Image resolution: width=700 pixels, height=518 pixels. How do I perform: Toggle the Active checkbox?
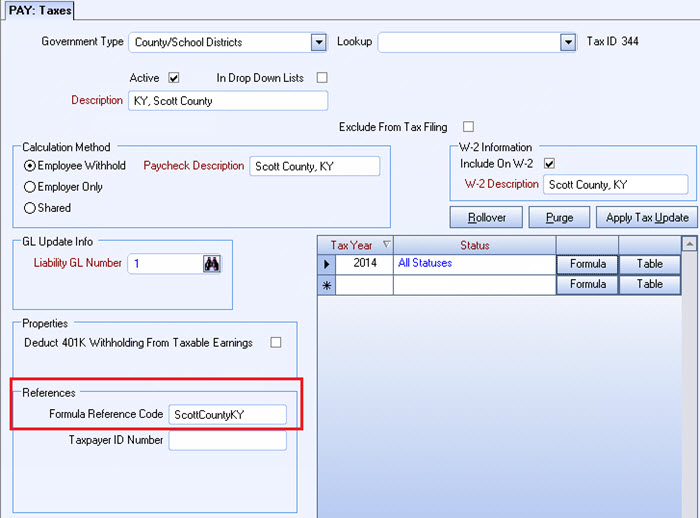click(173, 78)
